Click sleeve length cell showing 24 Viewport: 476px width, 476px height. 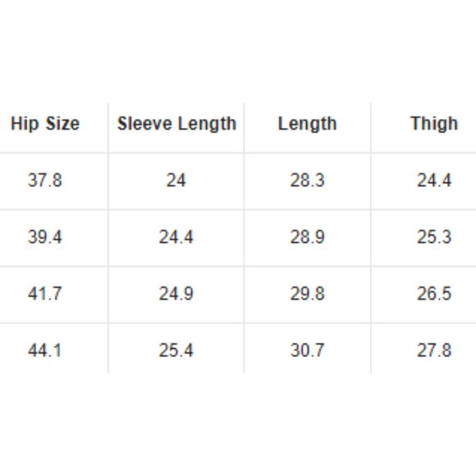pyautogui.click(x=176, y=180)
